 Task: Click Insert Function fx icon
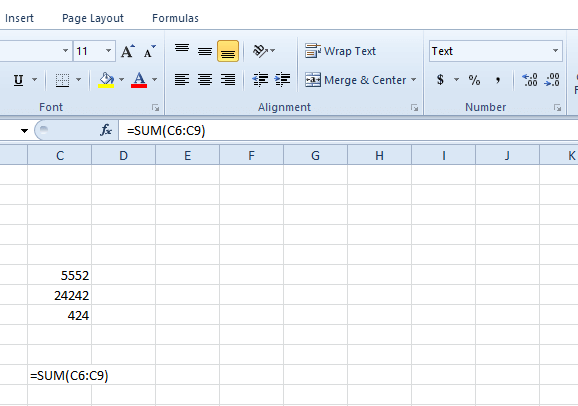point(106,130)
